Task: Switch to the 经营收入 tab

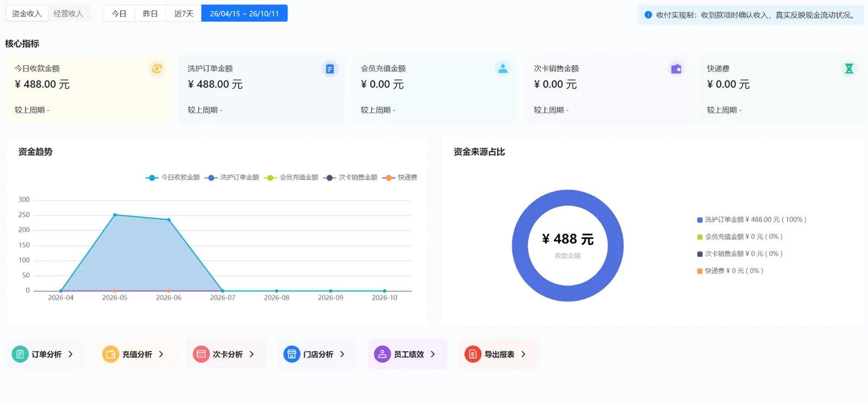Action: pyautogui.click(x=68, y=14)
